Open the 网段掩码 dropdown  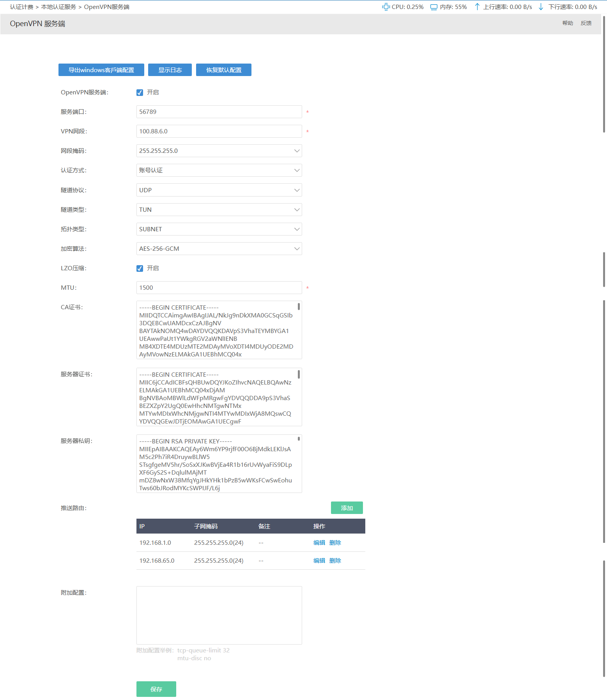click(219, 151)
